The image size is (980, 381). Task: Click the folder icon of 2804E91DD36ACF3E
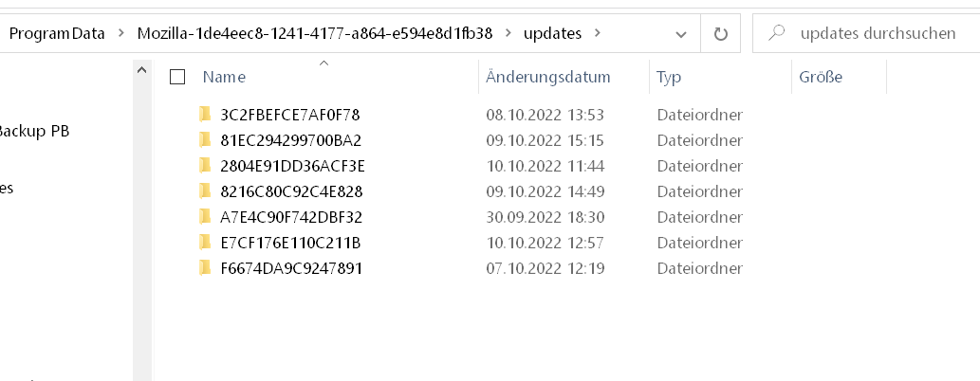tap(204, 166)
